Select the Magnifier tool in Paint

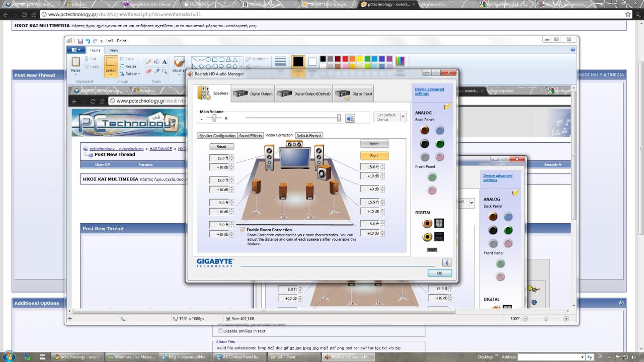tap(165, 71)
